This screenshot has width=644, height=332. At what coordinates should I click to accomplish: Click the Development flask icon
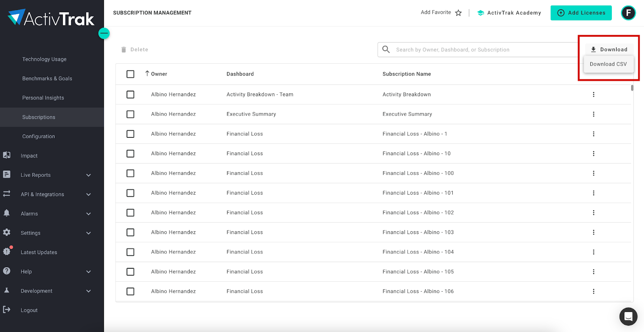pyautogui.click(x=7, y=290)
